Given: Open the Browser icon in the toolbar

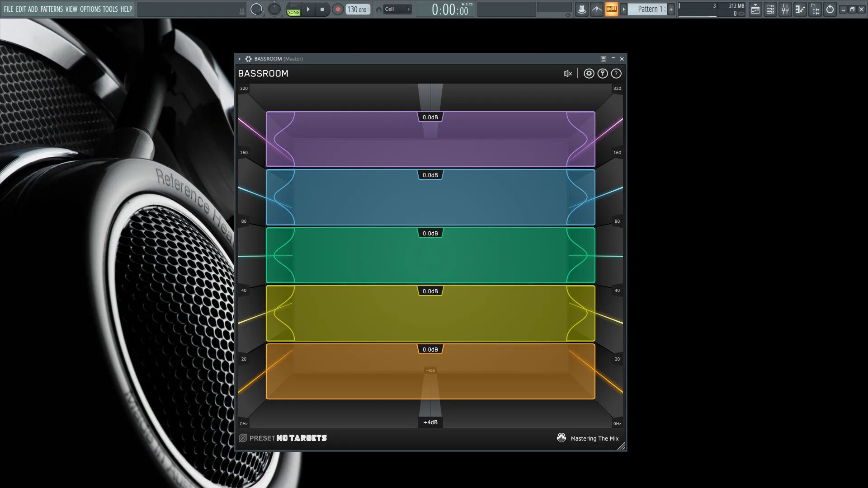Looking at the screenshot, I should pyautogui.click(x=815, y=9).
